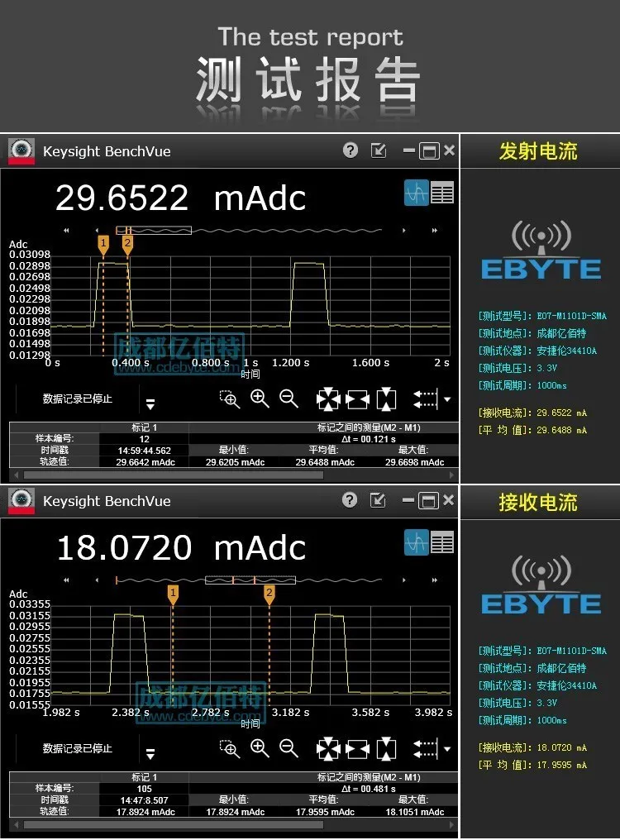Viewport: 620px width, 840px height.
Task: Zoom in on the upper current chart
Action: coord(260,399)
